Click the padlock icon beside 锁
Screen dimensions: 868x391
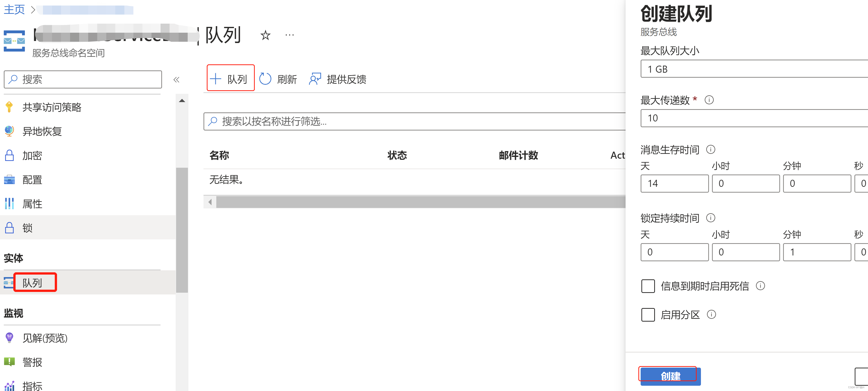tap(10, 228)
